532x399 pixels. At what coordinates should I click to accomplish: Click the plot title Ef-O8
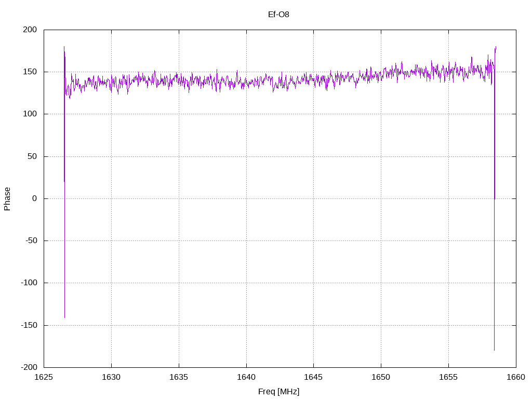(x=278, y=15)
